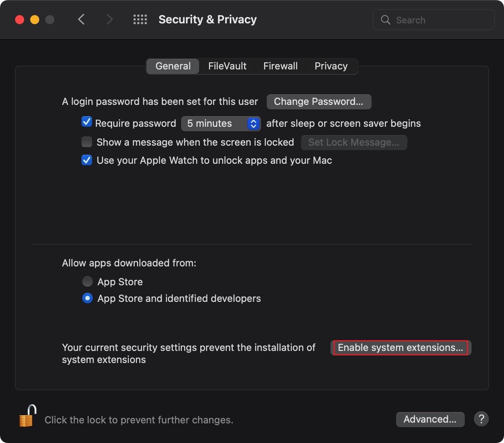The height and width of the screenshot is (443, 504).
Task: Enable 'Show a message when the screen is locked'
Action: pyautogui.click(x=86, y=142)
